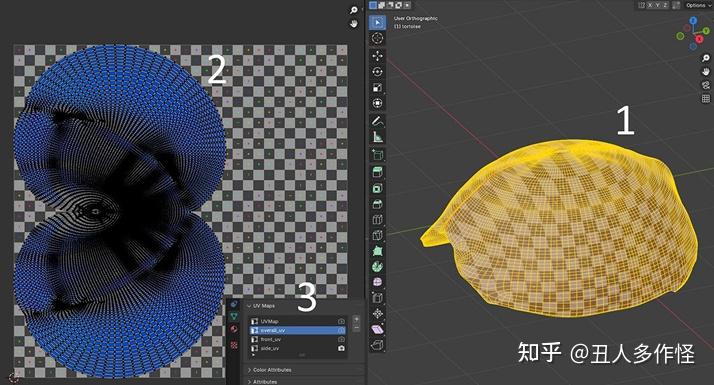Select the Shear tool
The height and width of the screenshot is (385, 714).
pos(377,329)
